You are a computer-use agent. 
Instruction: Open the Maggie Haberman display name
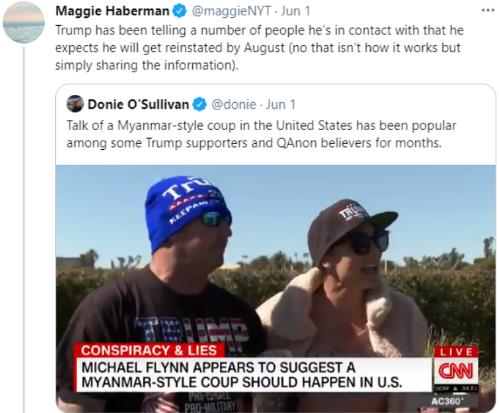[112, 11]
